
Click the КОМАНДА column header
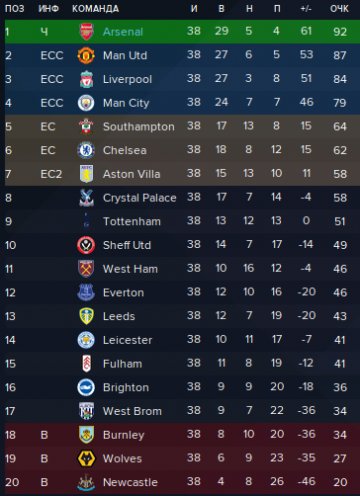coord(95,9)
